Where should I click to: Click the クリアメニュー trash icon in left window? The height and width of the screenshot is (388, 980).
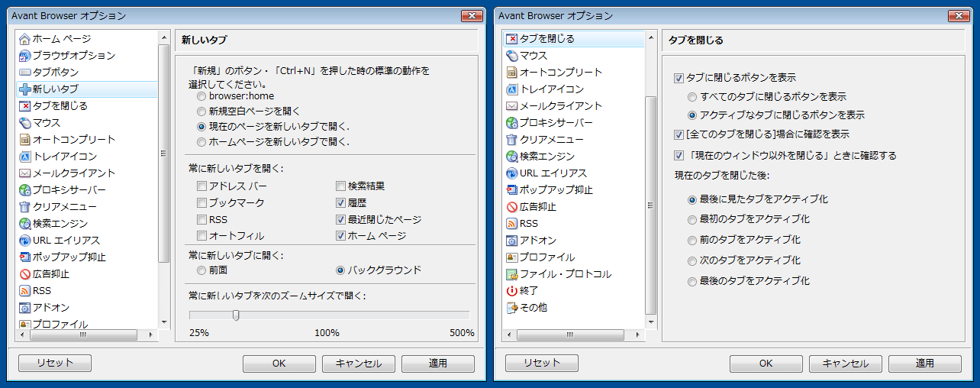(24, 207)
